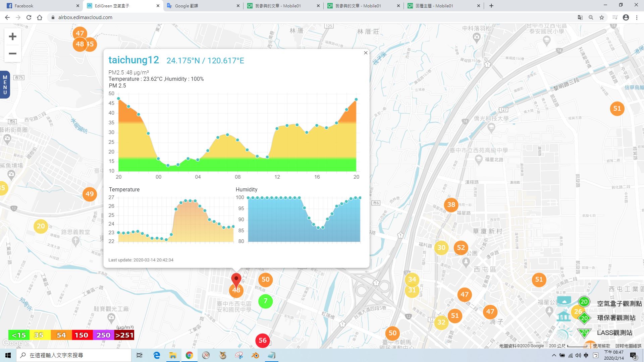Select the green sensor marker showing 7

click(265, 301)
